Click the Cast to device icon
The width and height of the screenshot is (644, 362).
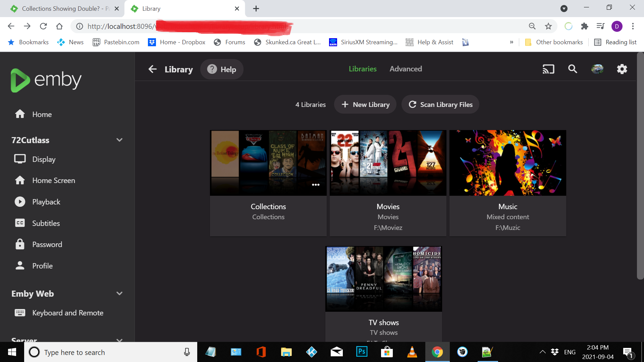click(x=548, y=69)
